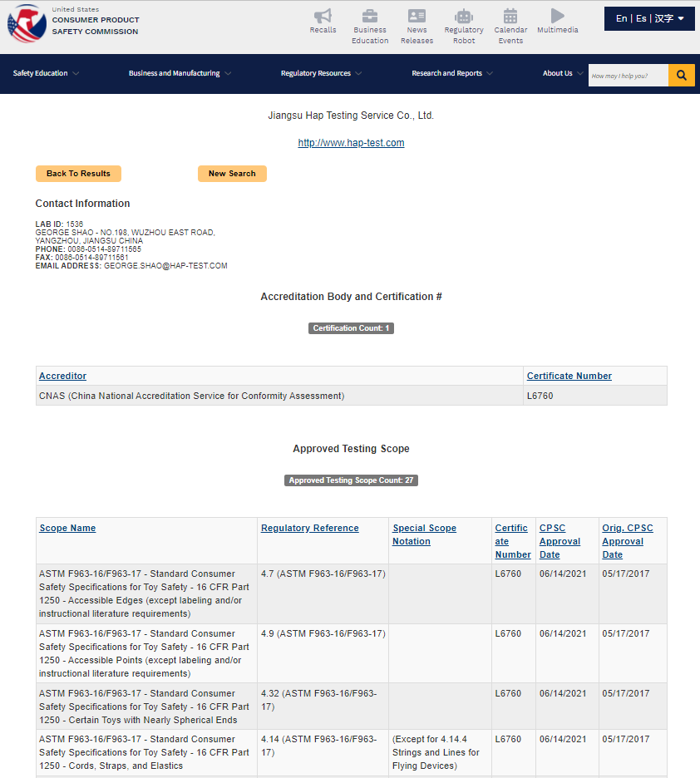The image size is (700, 778).
Task: Click Certain Toys with Nearly Spherical Ends row
Action: pos(145,707)
